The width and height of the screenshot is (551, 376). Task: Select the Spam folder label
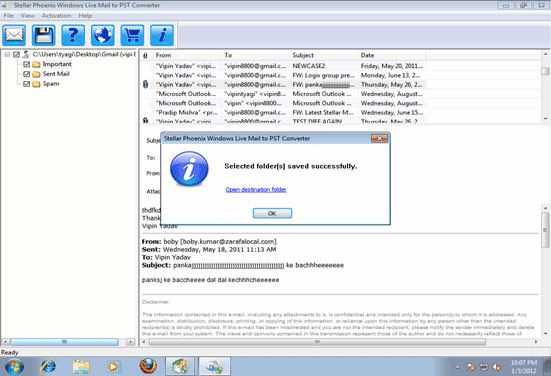coord(51,84)
